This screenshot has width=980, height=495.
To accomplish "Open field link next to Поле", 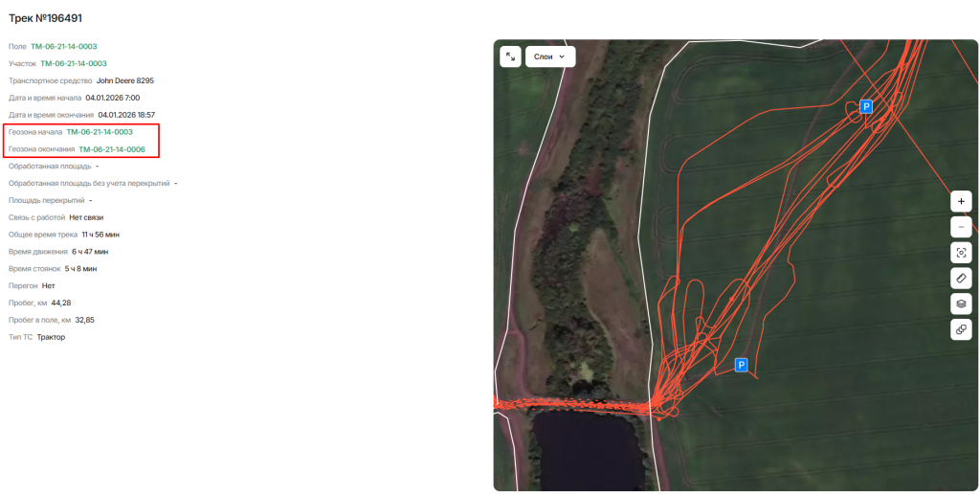I will coord(64,46).
